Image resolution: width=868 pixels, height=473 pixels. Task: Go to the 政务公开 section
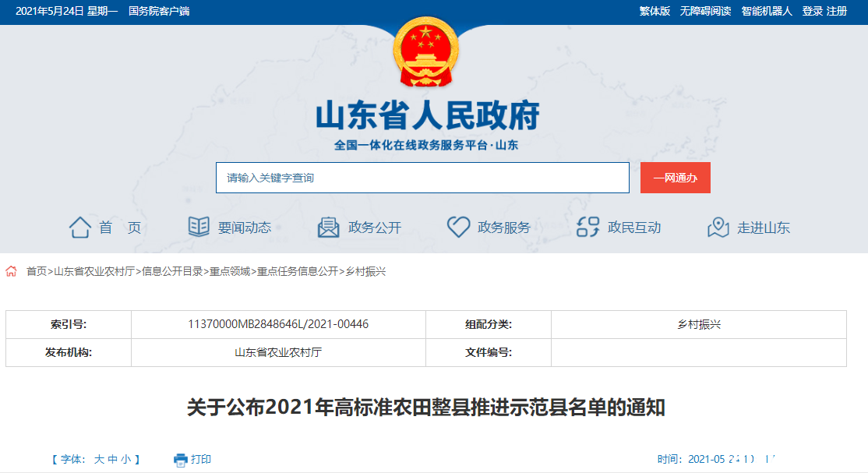click(x=375, y=228)
